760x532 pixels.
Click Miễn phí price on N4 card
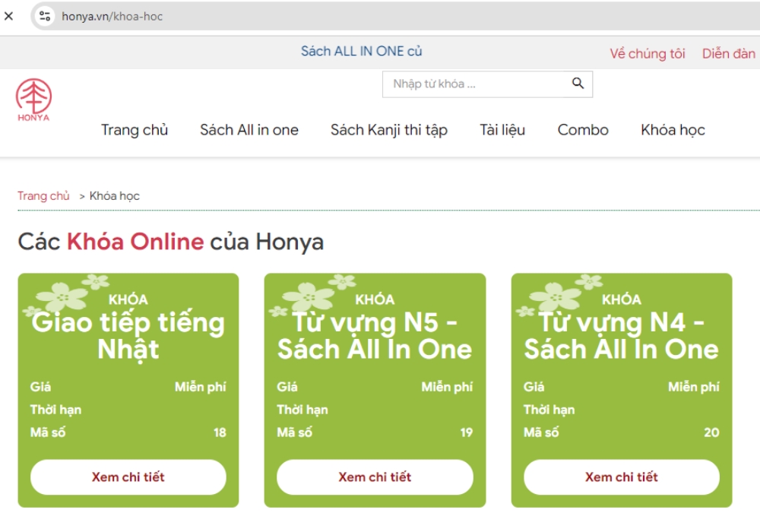pyautogui.click(x=694, y=387)
